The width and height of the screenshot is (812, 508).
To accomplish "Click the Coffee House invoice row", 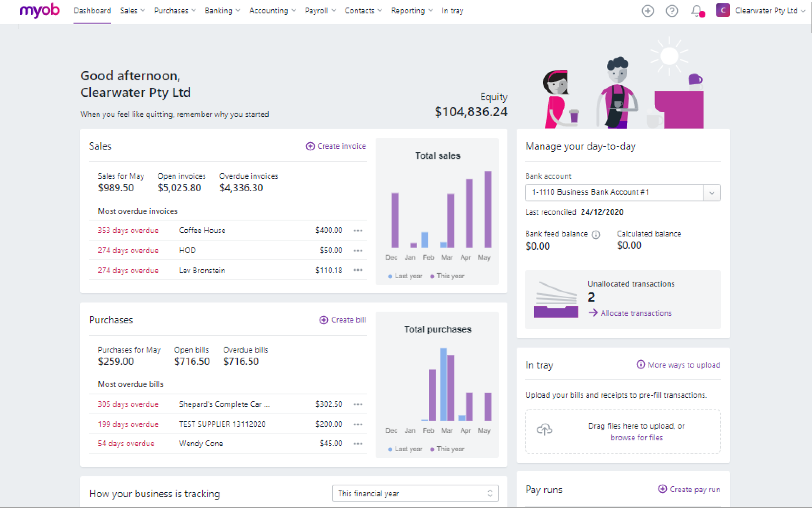I will point(228,231).
